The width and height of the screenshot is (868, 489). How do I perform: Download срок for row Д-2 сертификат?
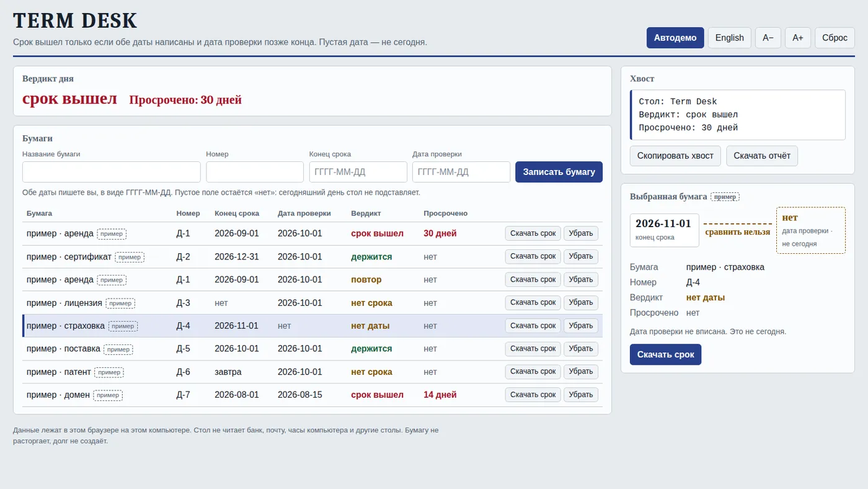(x=533, y=256)
